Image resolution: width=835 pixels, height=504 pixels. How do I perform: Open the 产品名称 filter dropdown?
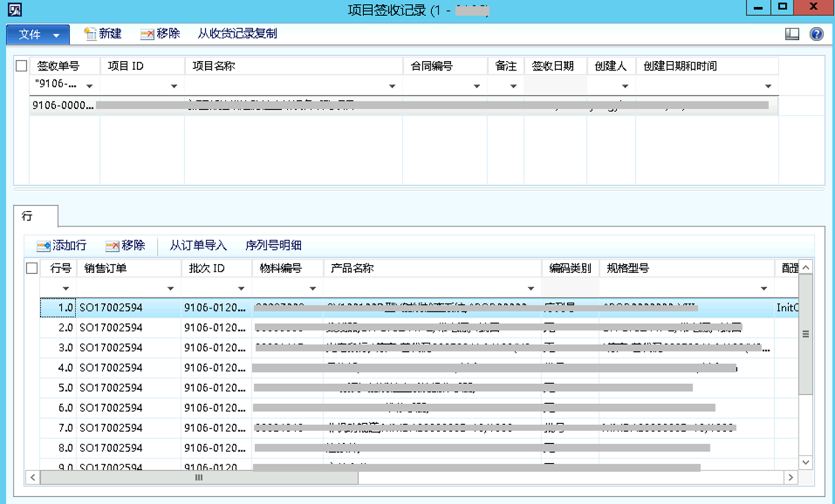531,289
